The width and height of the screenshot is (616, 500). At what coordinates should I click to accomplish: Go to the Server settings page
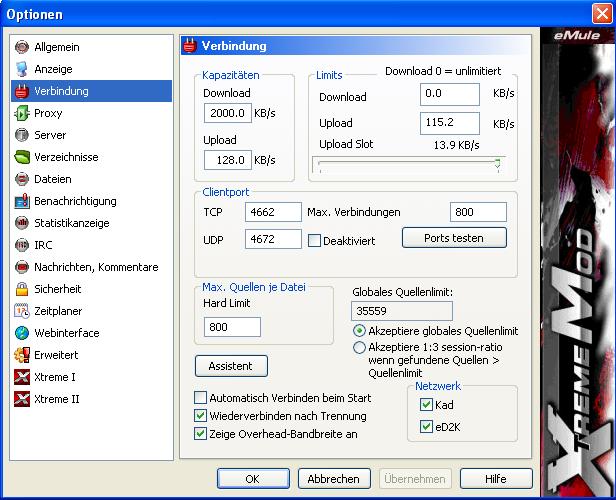tap(92, 135)
